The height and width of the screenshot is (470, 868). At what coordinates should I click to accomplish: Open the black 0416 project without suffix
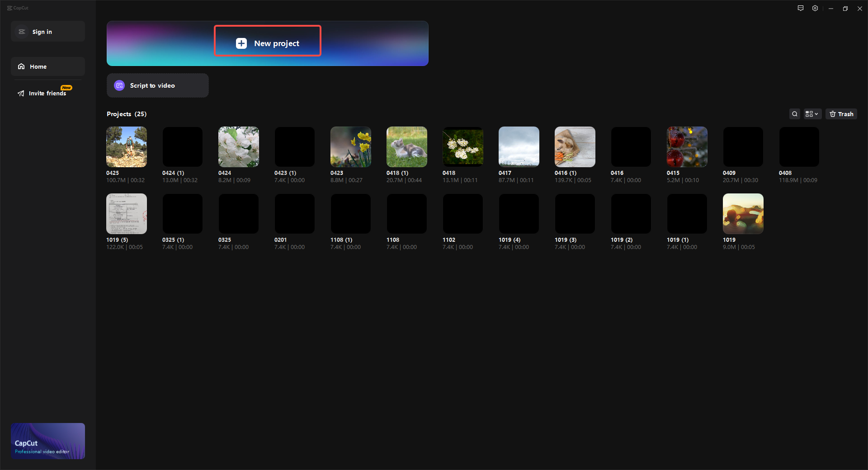pyautogui.click(x=631, y=147)
